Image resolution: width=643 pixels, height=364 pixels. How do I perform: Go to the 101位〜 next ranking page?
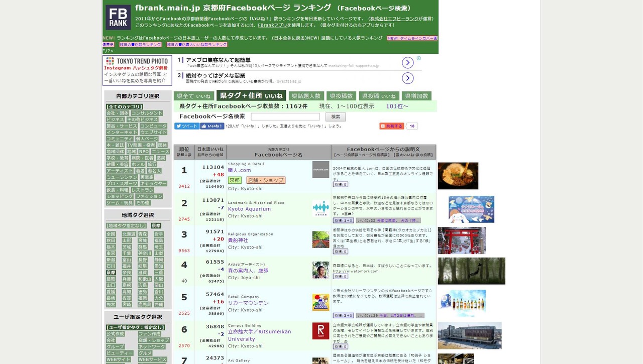click(397, 106)
